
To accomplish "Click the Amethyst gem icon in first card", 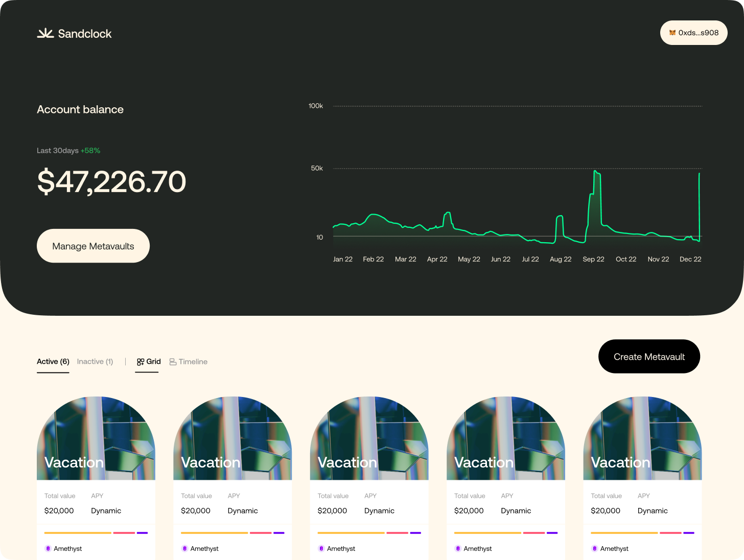I will (48, 548).
